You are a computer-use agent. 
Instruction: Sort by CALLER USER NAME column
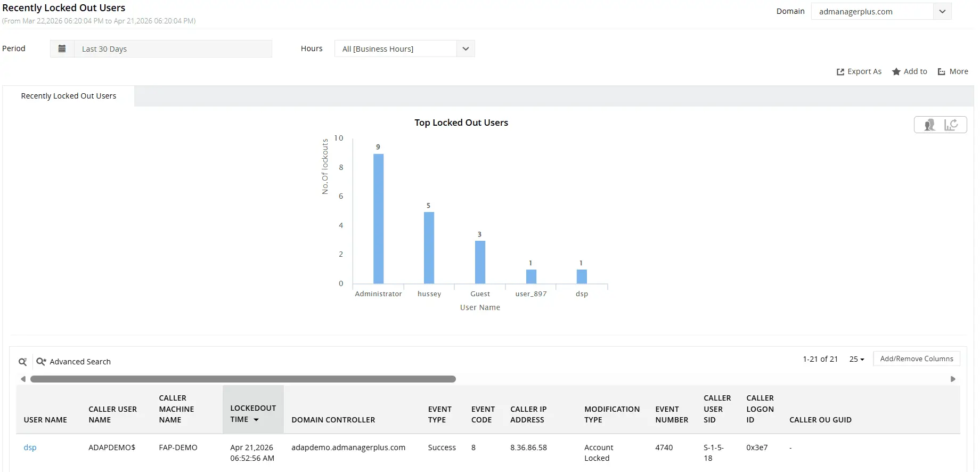pos(112,414)
